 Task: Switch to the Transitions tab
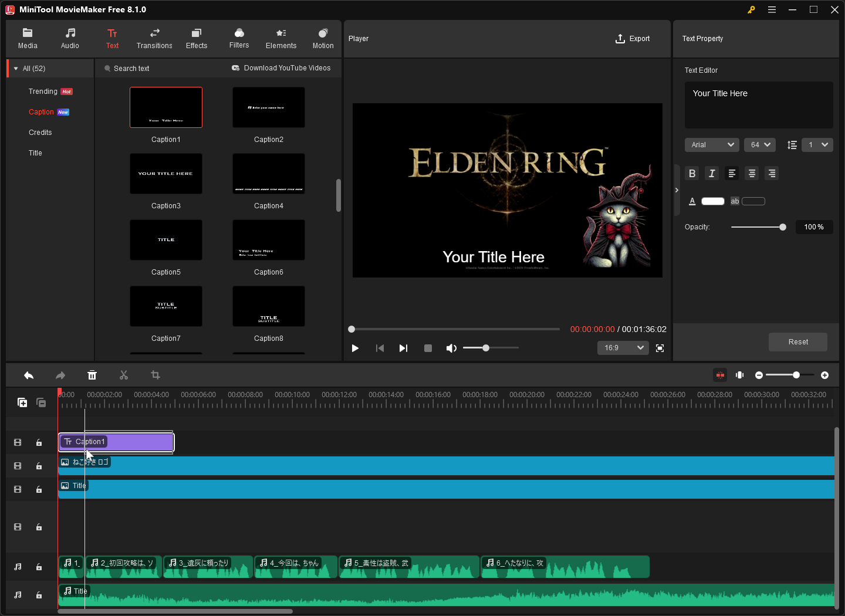coord(154,39)
